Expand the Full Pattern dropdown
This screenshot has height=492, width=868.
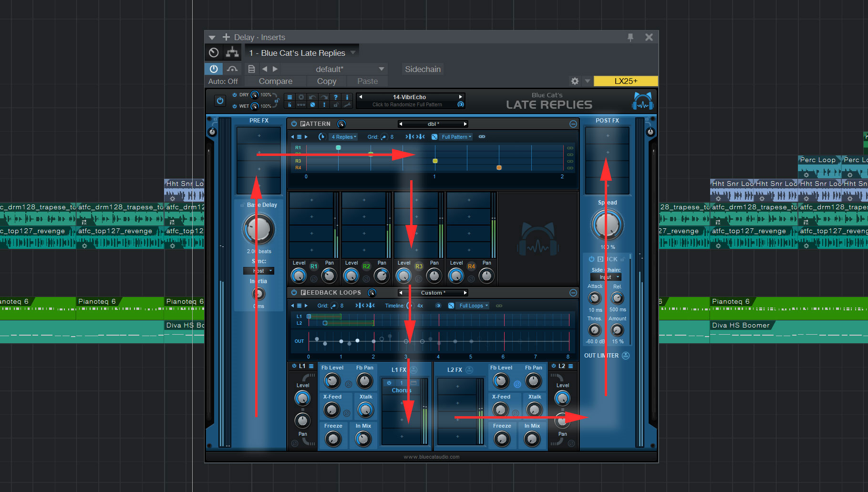[x=456, y=137]
